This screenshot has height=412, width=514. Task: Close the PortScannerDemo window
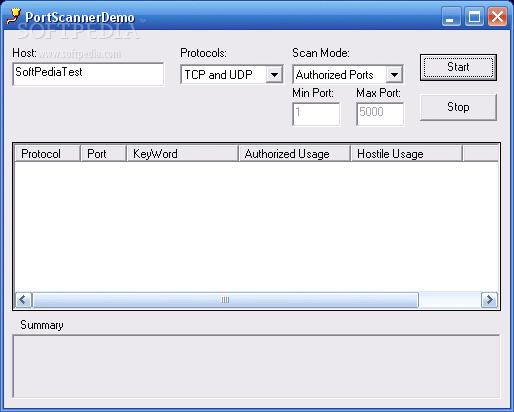click(497, 16)
